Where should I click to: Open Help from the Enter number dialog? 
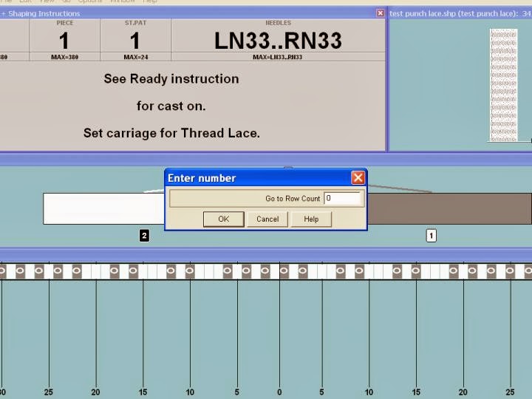[x=311, y=219]
